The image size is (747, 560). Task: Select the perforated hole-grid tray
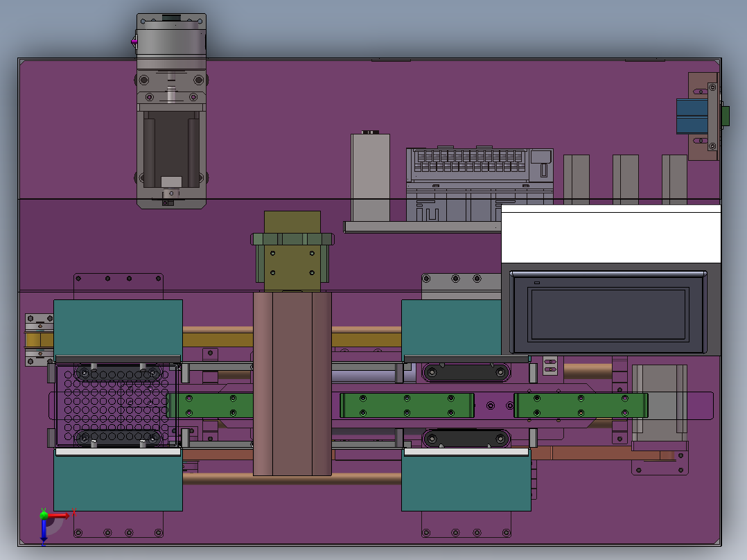coord(116,405)
